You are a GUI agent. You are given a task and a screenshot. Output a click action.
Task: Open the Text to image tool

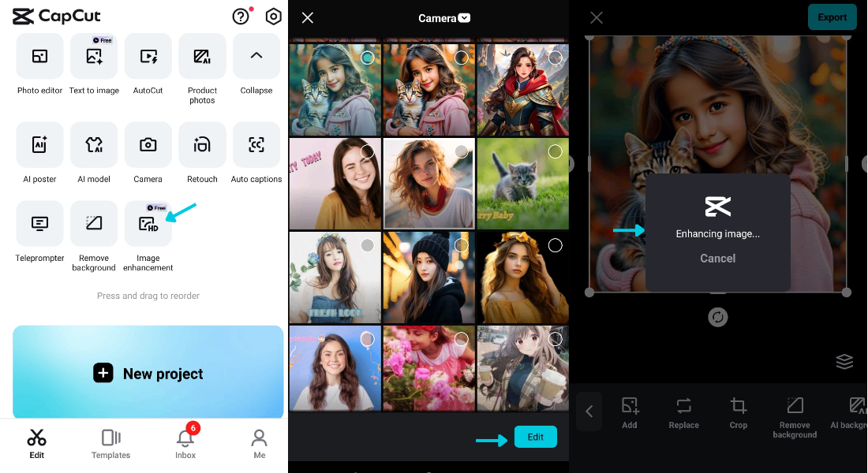[94, 57]
